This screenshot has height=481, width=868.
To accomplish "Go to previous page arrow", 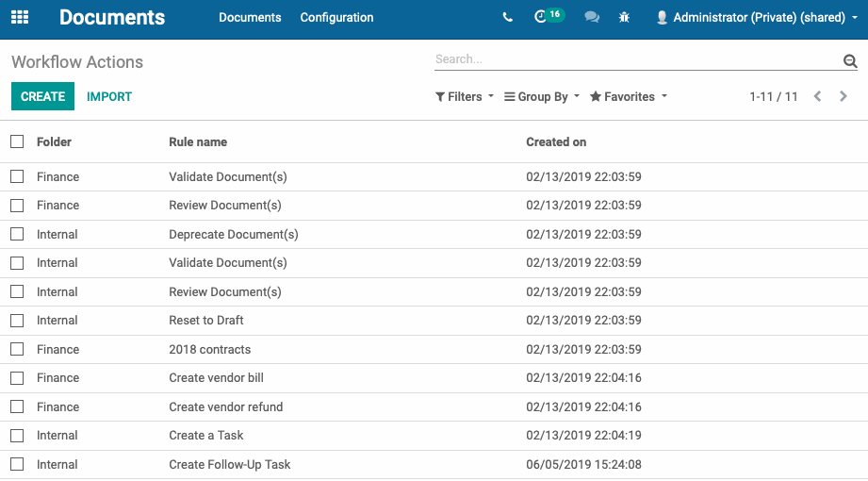I will tap(818, 96).
